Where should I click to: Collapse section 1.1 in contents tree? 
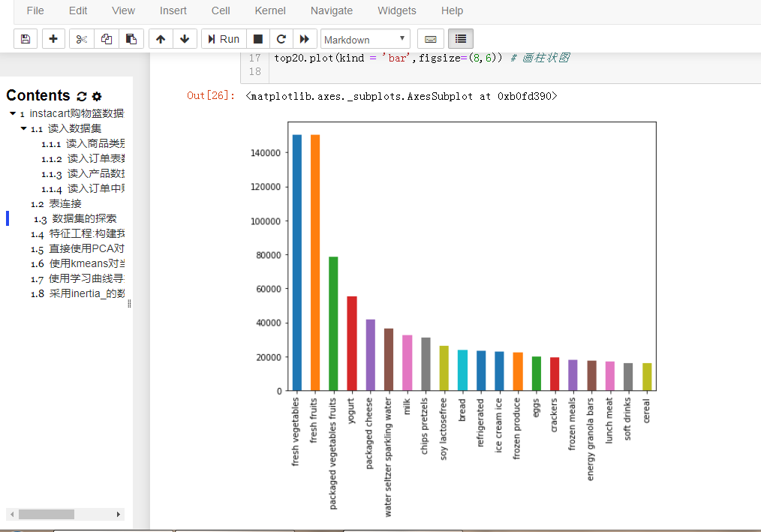[x=24, y=129]
